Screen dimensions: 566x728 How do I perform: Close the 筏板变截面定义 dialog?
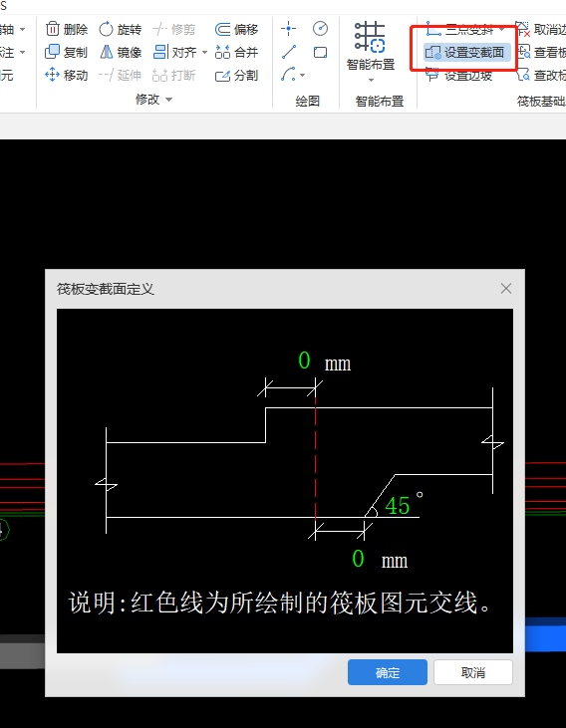(506, 289)
